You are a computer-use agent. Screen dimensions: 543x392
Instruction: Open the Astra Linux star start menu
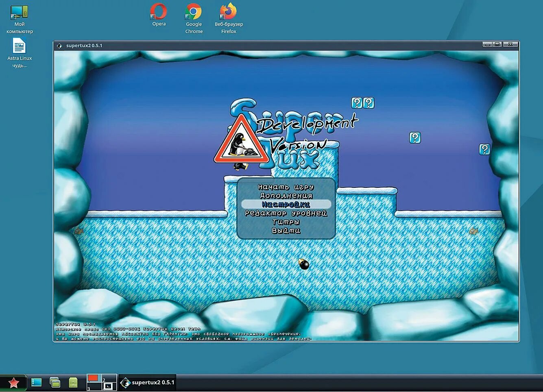pyautogui.click(x=13, y=383)
